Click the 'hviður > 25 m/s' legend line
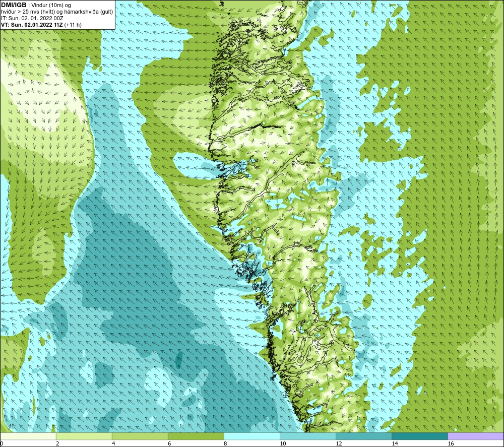Viewport: 504px width, 447px height. (57, 12)
